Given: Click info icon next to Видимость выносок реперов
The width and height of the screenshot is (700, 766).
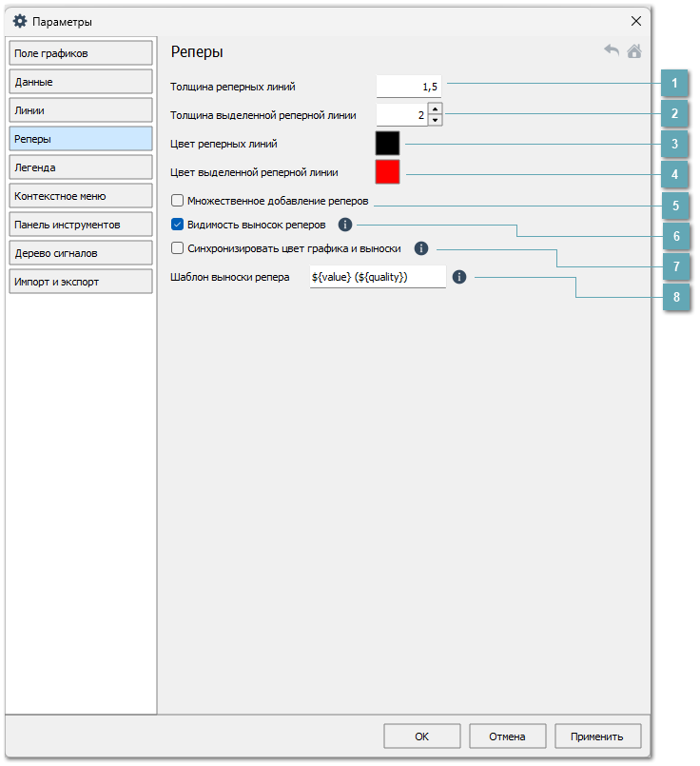Looking at the screenshot, I should tap(345, 225).
